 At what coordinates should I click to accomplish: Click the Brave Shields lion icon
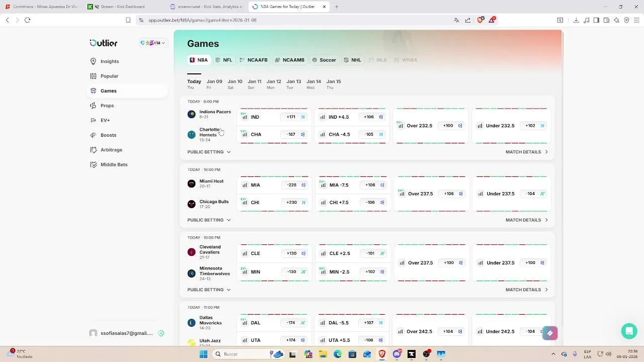coord(480,20)
